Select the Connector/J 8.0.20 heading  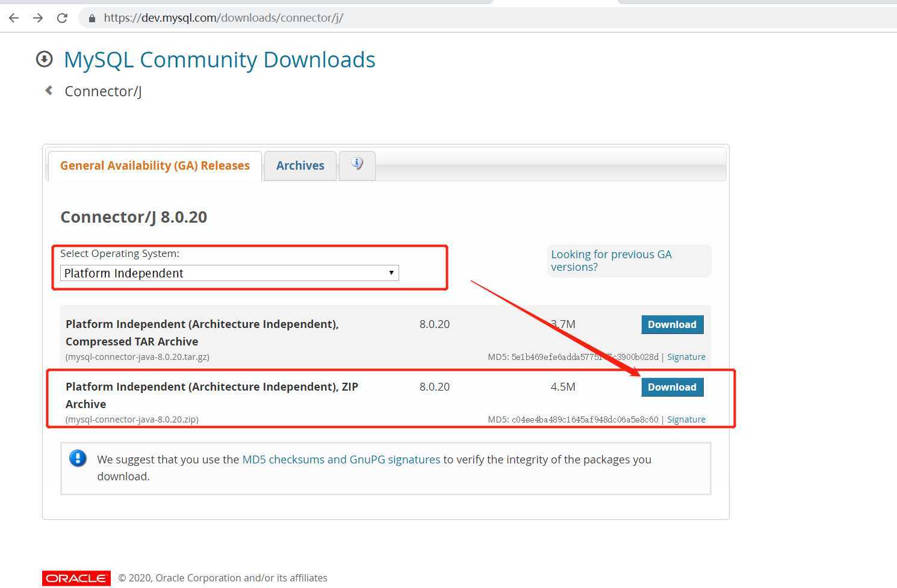coord(134,217)
